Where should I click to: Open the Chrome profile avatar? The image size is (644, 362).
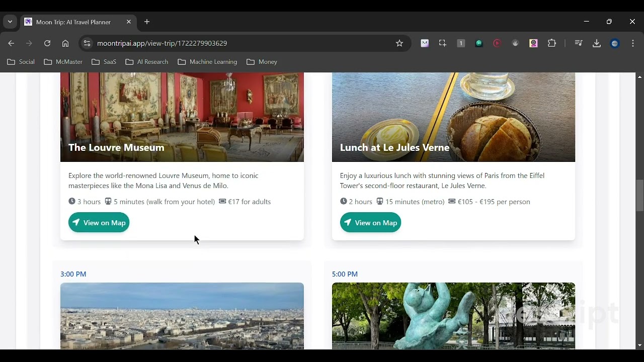coord(615,43)
